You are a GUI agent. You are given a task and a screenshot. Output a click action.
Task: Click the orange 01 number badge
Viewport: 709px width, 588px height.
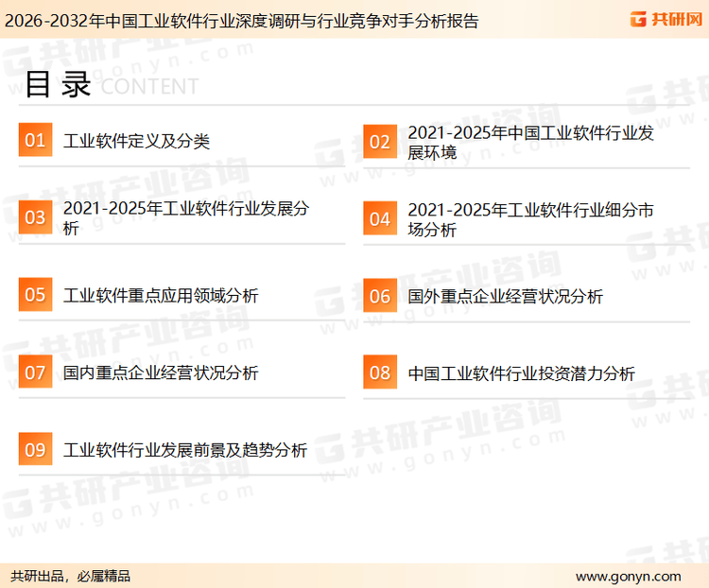click(x=35, y=141)
